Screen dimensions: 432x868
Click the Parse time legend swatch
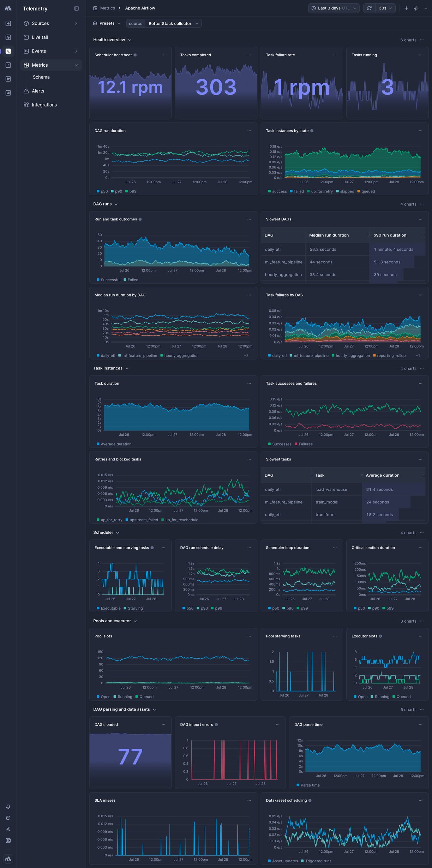[298, 785]
